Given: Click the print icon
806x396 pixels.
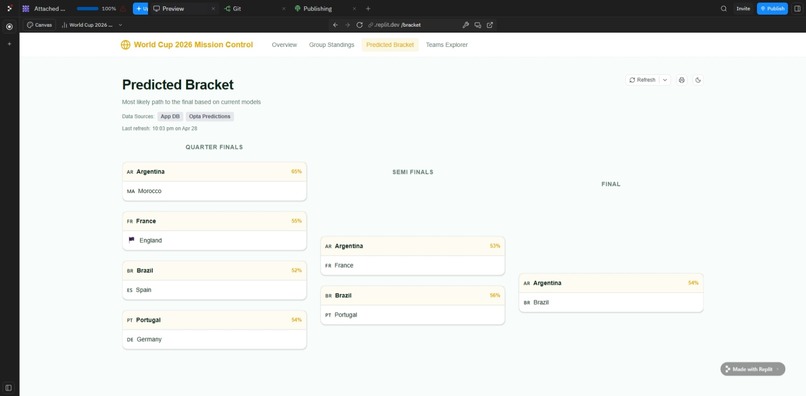Looking at the screenshot, I should [682, 80].
